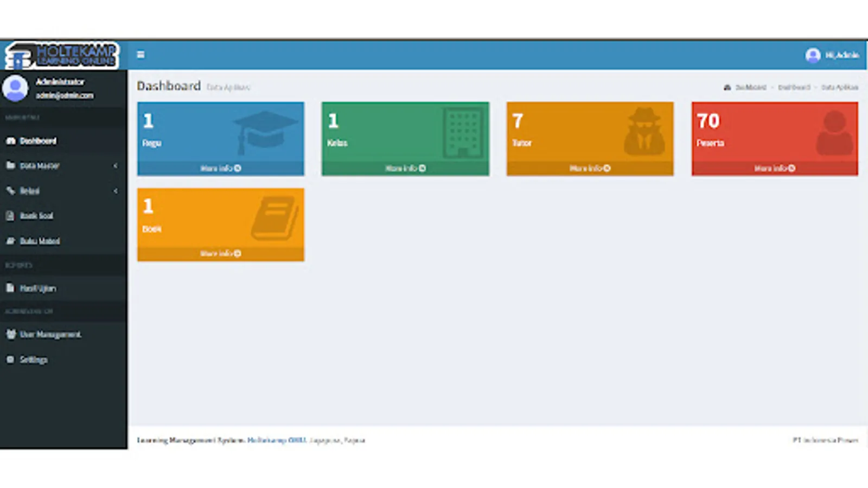Open More info on the Kelas card

[405, 169]
